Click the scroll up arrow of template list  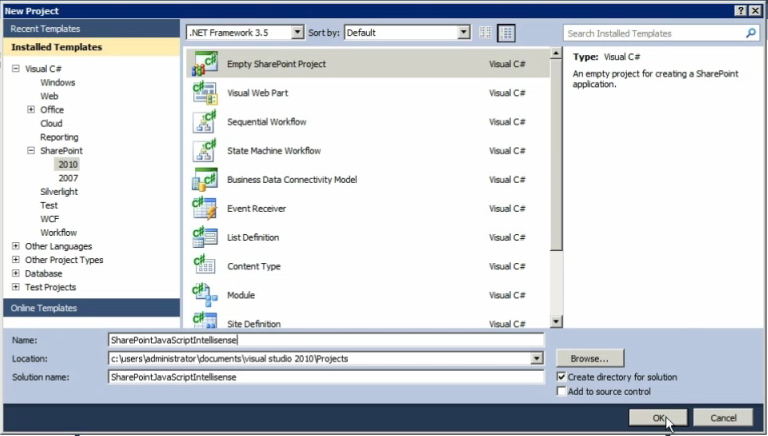(556, 53)
